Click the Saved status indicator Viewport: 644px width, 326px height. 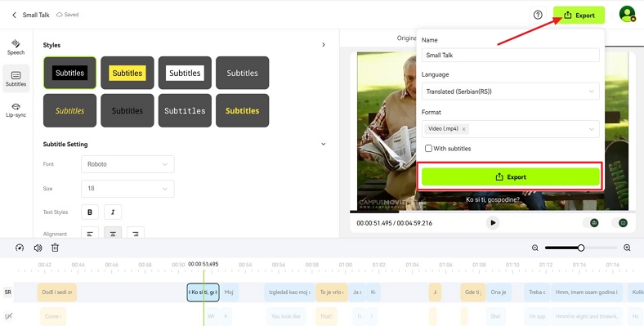coord(67,15)
